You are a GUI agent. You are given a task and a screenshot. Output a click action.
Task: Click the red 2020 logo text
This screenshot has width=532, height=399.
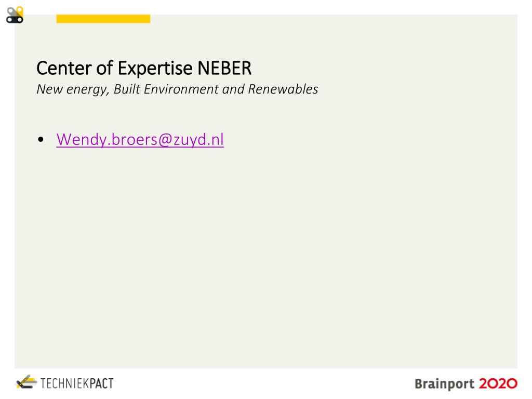[x=498, y=384]
